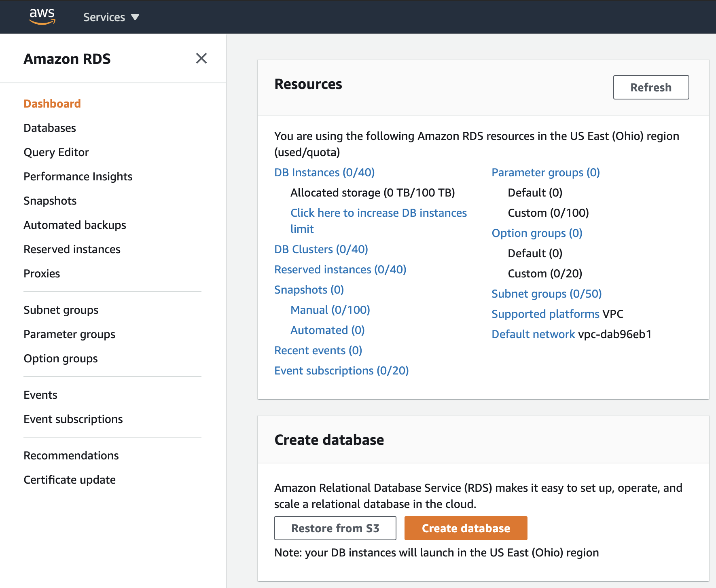716x588 pixels.
Task: Select Parameter groups in the sidebar
Action: pos(69,334)
